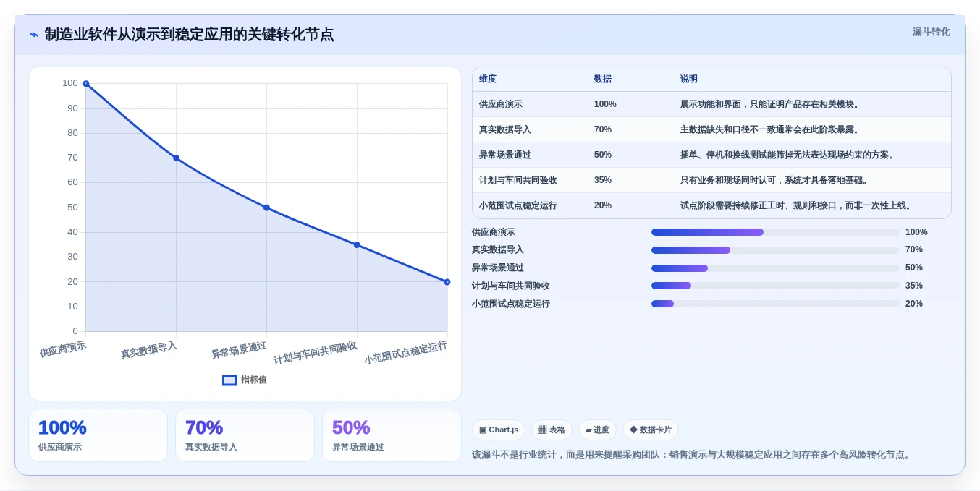Click the 供应商演示 progress bar
The image size is (980, 491).
pos(775,232)
